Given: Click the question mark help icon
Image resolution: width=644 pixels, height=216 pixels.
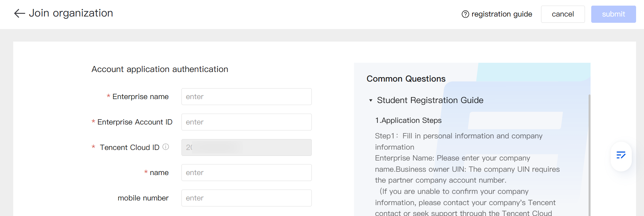Looking at the screenshot, I should 465,14.
